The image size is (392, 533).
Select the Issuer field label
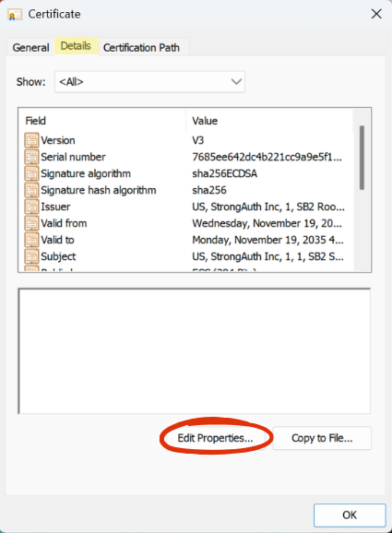(x=55, y=207)
